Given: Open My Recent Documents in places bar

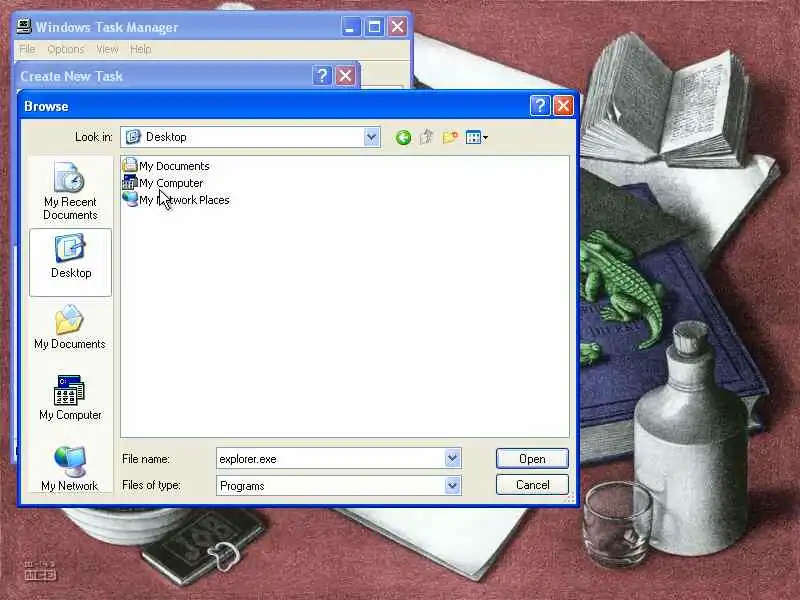Looking at the screenshot, I should 70,190.
